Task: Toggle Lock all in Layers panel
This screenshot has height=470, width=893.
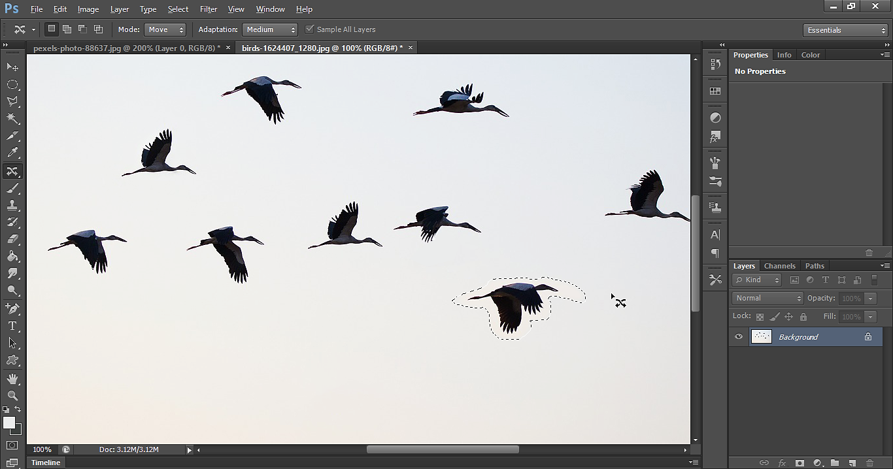Action: [x=803, y=317]
